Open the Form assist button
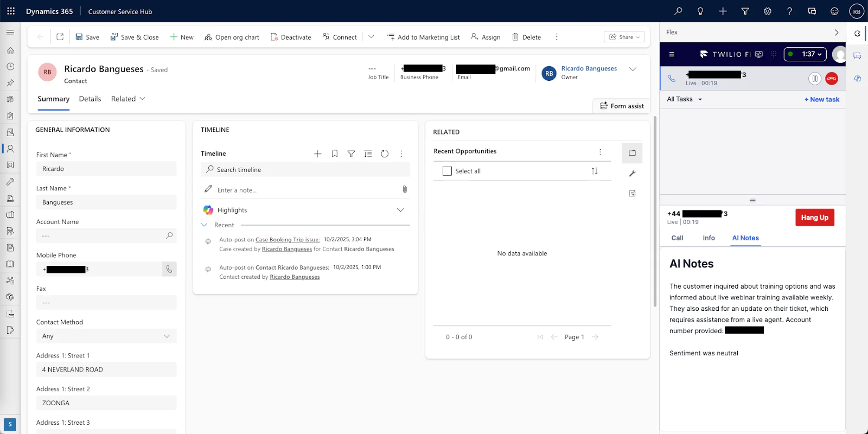Screen dimensions: 868x434 click(622, 106)
